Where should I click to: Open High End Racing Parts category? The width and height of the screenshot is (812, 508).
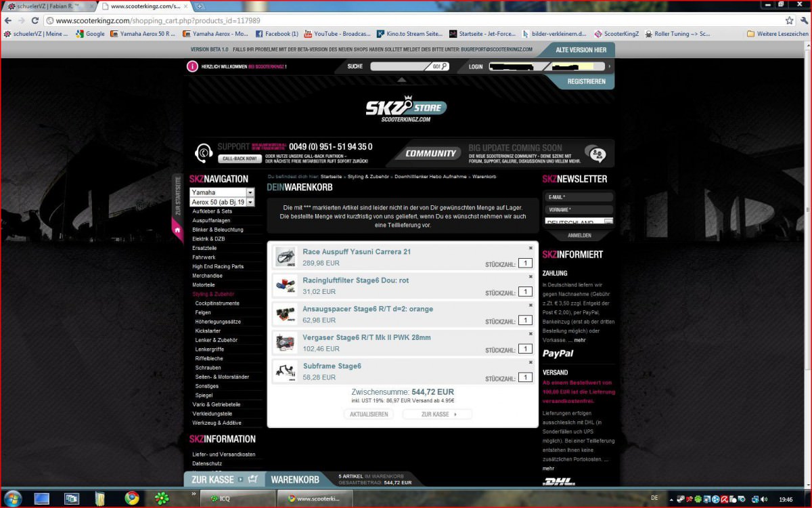click(x=218, y=266)
